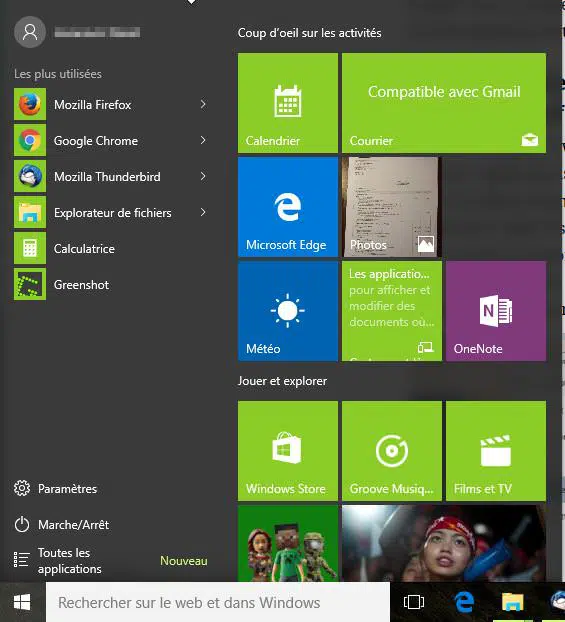Click the 'Coup d'oeil sur les activités' group heading
Viewport: 565px width, 622px height.
pos(309,33)
